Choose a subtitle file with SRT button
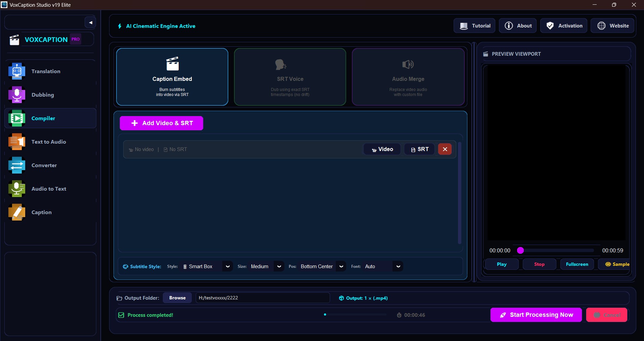This screenshot has width=644, height=341. click(419, 149)
